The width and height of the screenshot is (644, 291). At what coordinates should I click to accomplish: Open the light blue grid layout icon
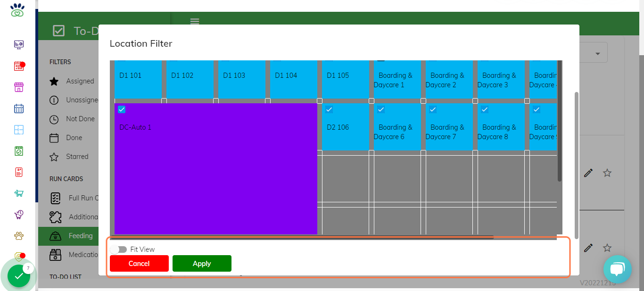tap(19, 130)
